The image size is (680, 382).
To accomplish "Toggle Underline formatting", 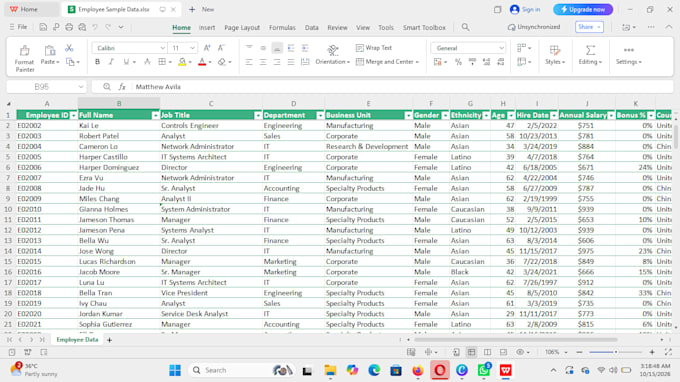I will pyautogui.click(x=126, y=62).
